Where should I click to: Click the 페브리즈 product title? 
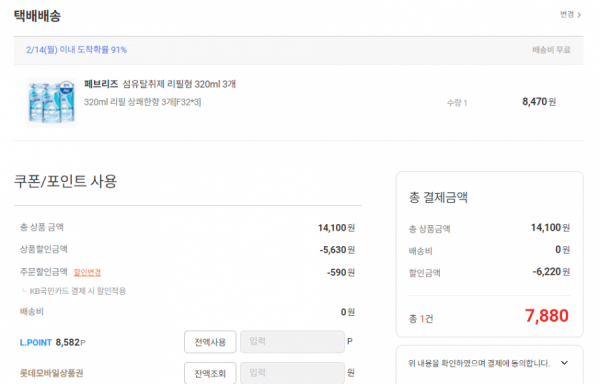(160, 84)
